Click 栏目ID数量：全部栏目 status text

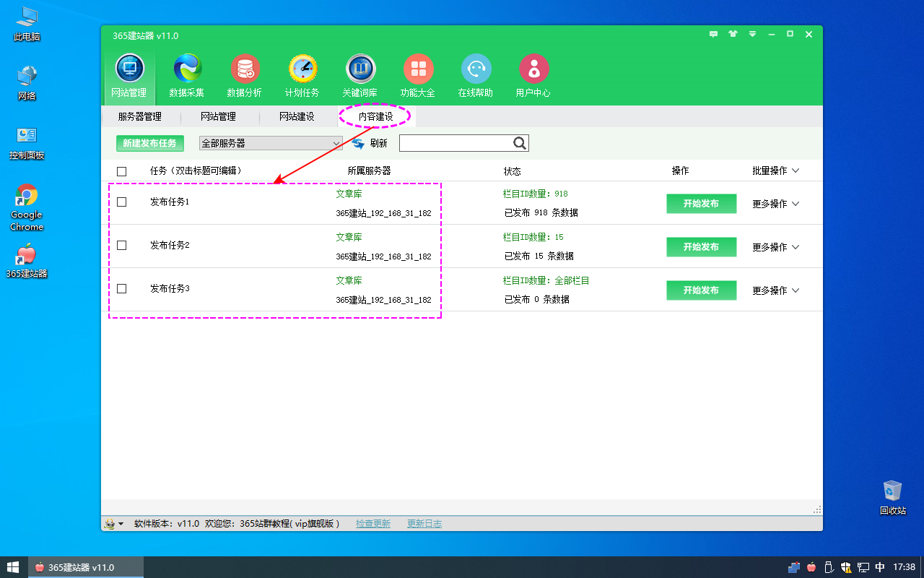546,280
